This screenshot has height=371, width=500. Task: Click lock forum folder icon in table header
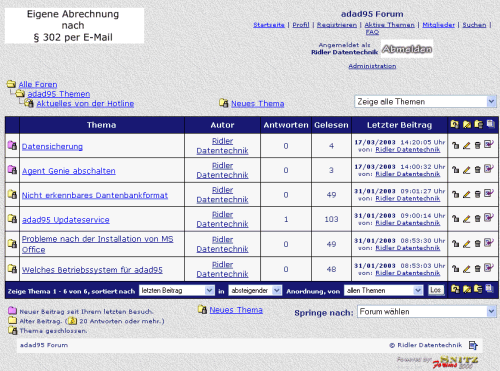click(455, 124)
